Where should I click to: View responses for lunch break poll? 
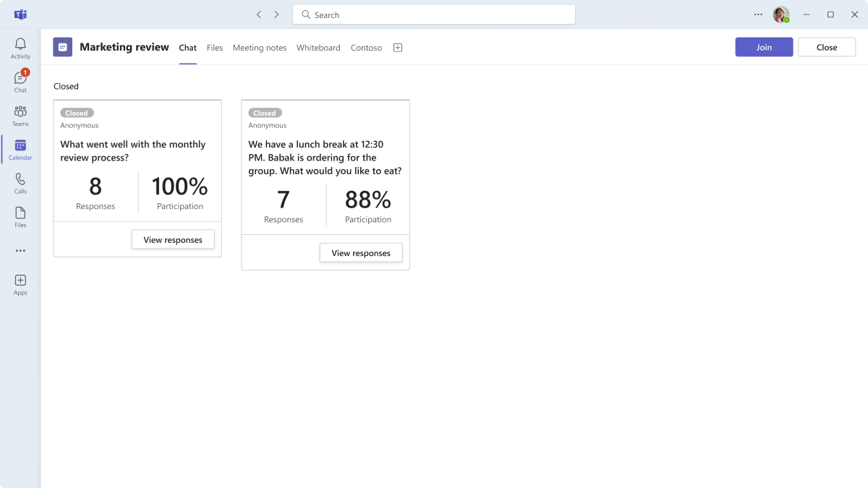[x=361, y=252]
